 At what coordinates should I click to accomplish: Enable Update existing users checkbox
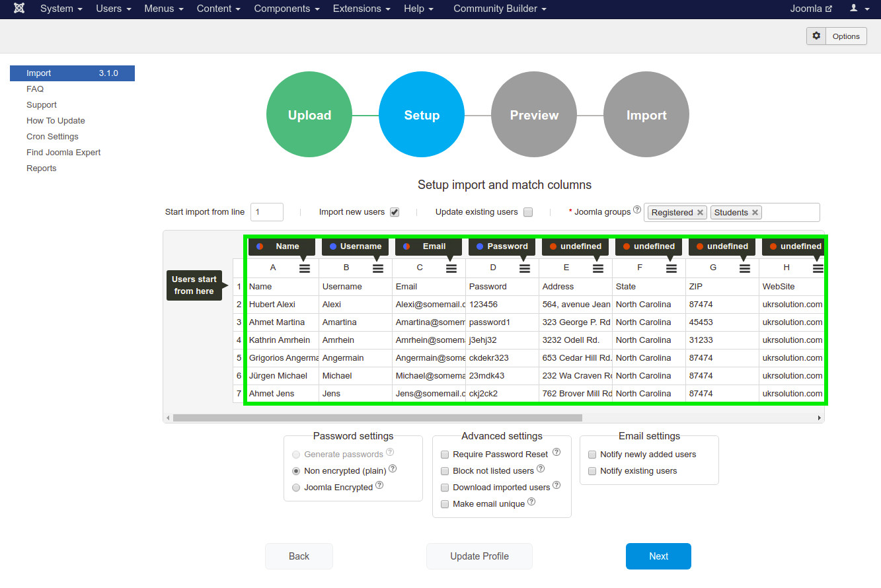coord(528,212)
